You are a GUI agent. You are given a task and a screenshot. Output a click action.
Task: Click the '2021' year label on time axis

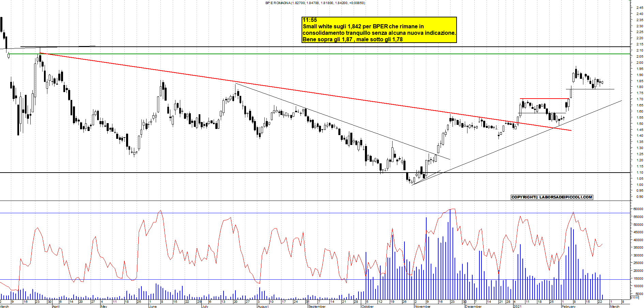pos(517,306)
